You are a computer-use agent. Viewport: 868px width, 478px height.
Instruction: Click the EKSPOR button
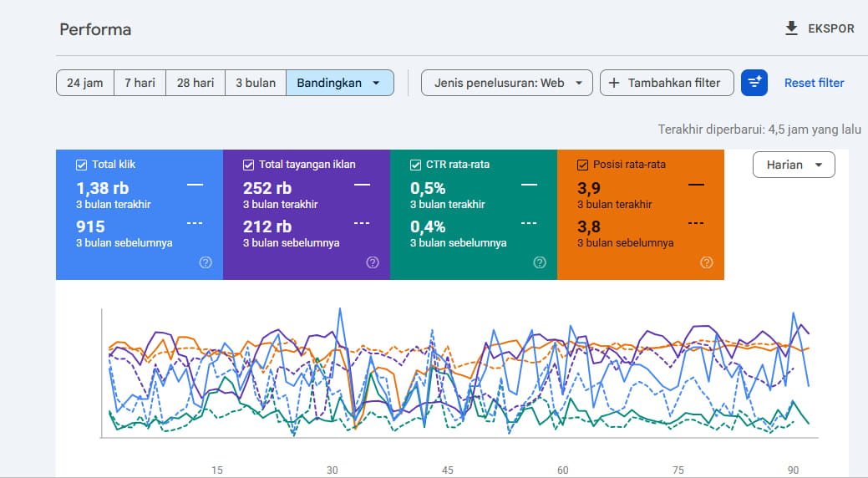pyautogui.click(x=820, y=28)
